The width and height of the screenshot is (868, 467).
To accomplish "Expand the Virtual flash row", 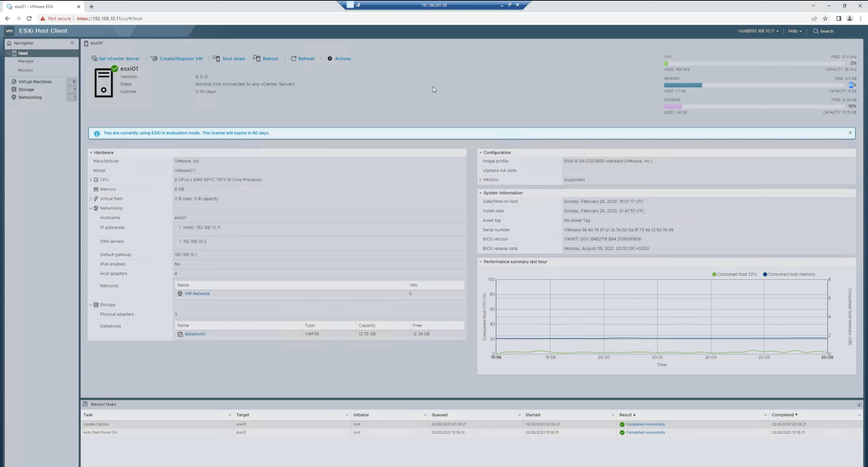I will pos(91,199).
